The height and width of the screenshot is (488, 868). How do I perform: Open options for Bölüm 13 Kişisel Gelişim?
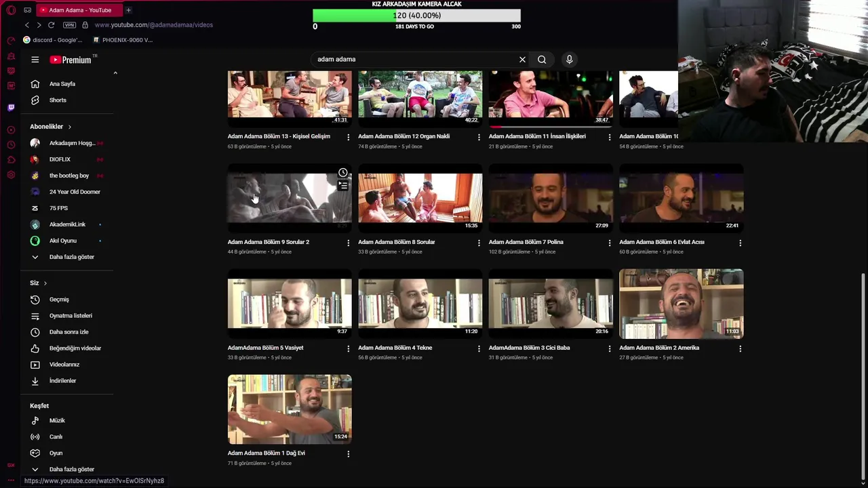[349, 137]
